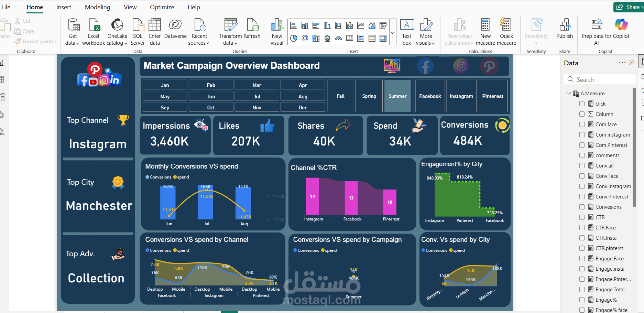644x313 pixels.
Task: Create a New measure
Action: click(x=485, y=32)
